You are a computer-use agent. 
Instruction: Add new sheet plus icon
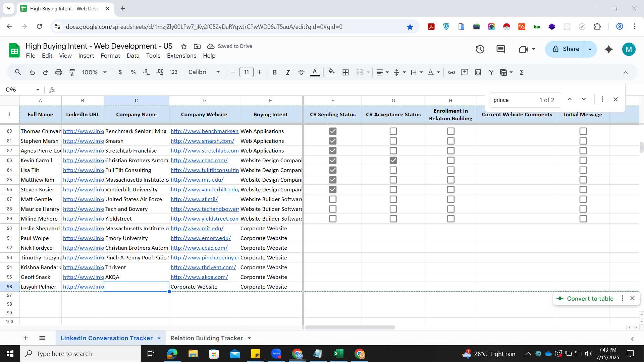(x=26, y=338)
